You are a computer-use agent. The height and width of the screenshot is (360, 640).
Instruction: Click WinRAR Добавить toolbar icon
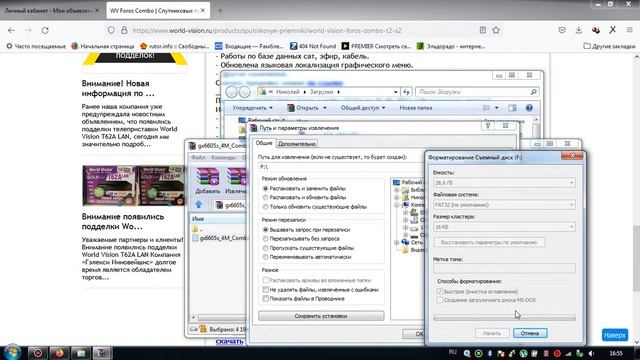tap(207, 181)
